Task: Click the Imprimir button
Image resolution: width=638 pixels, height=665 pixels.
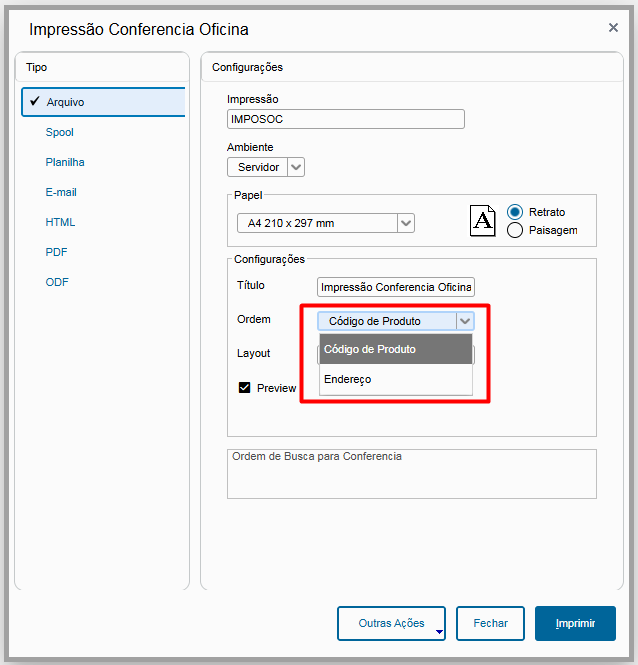Action: [x=575, y=623]
